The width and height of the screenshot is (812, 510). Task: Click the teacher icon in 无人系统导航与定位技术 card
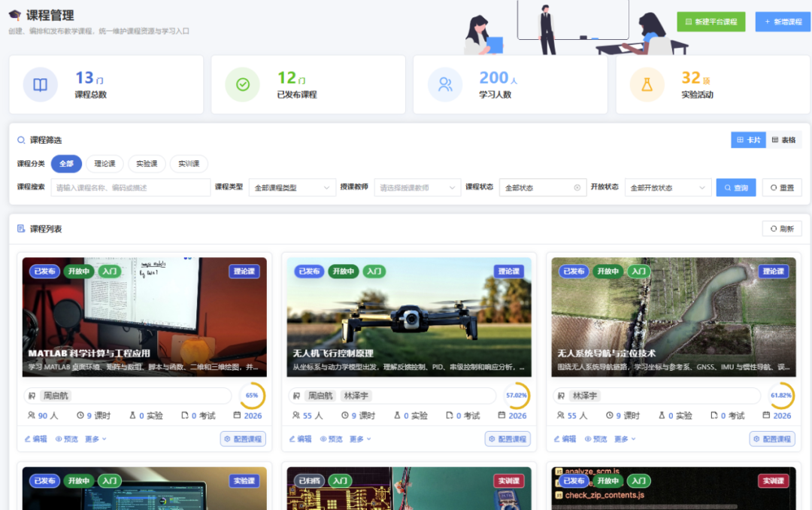tap(562, 396)
